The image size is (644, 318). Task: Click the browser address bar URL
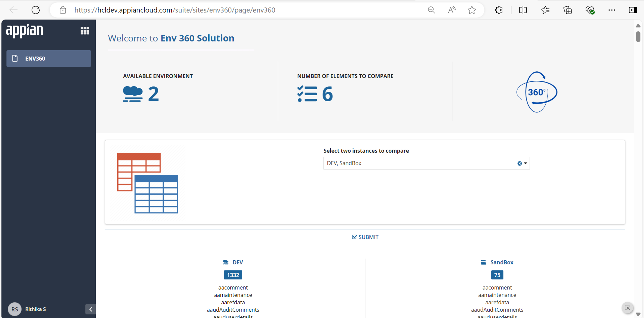[x=175, y=10]
